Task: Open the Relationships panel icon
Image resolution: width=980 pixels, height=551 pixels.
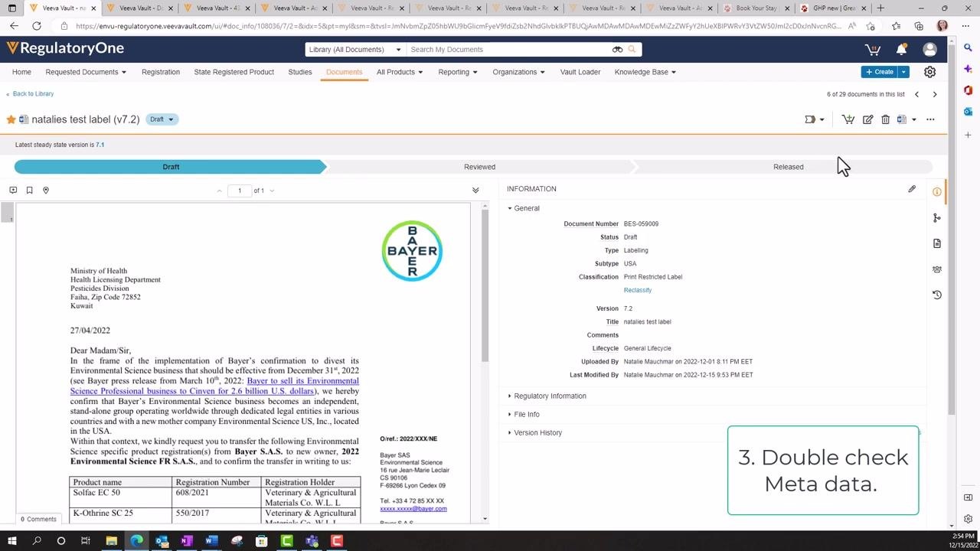Action: click(937, 218)
